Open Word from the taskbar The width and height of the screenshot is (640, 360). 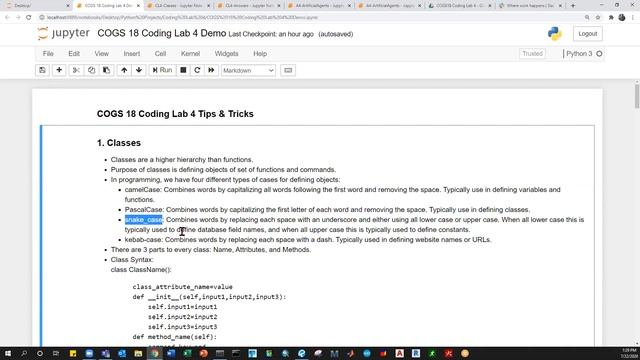pyautogui.click(x=171, y=353)
